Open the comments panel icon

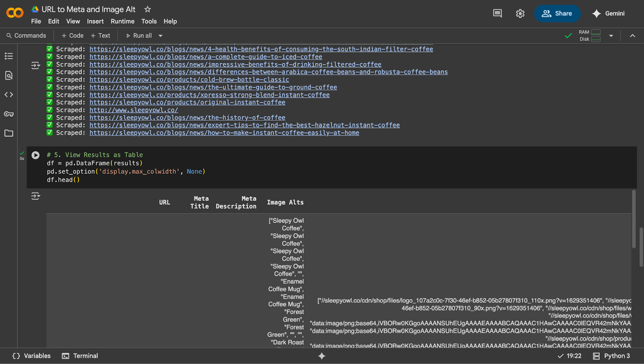coord(497,13)
